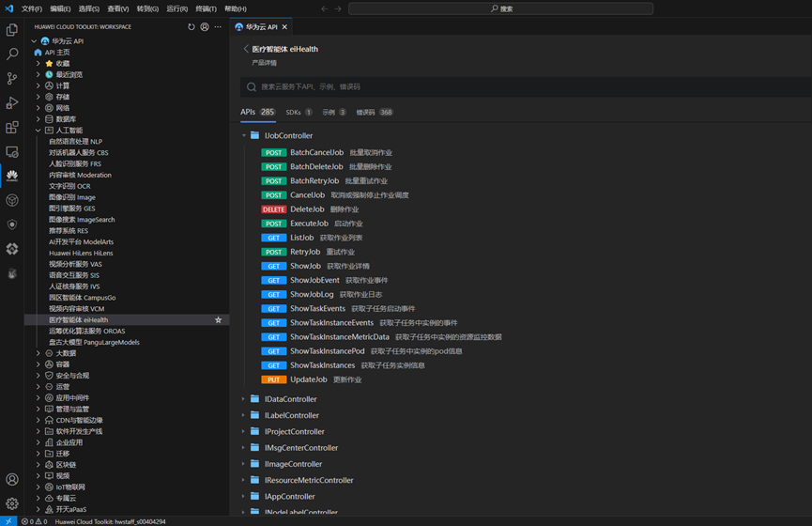Expand the 收藏 favorites node

[38, 63]
